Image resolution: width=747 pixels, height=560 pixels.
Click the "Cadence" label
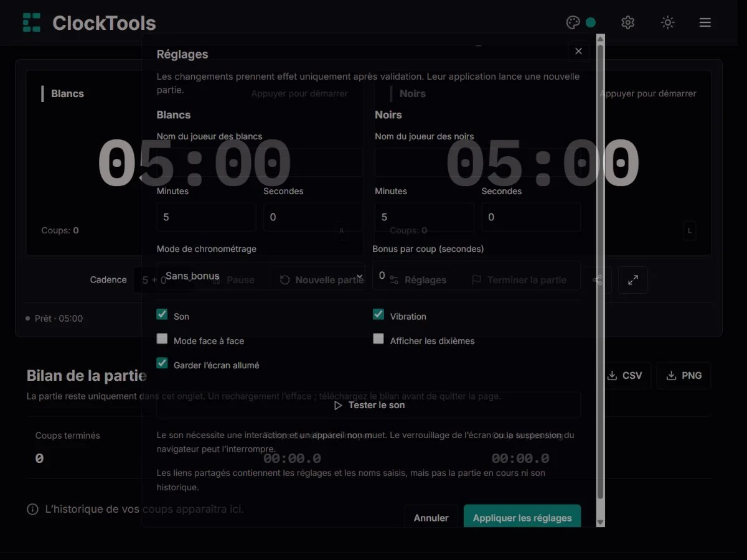click(108, 280)
